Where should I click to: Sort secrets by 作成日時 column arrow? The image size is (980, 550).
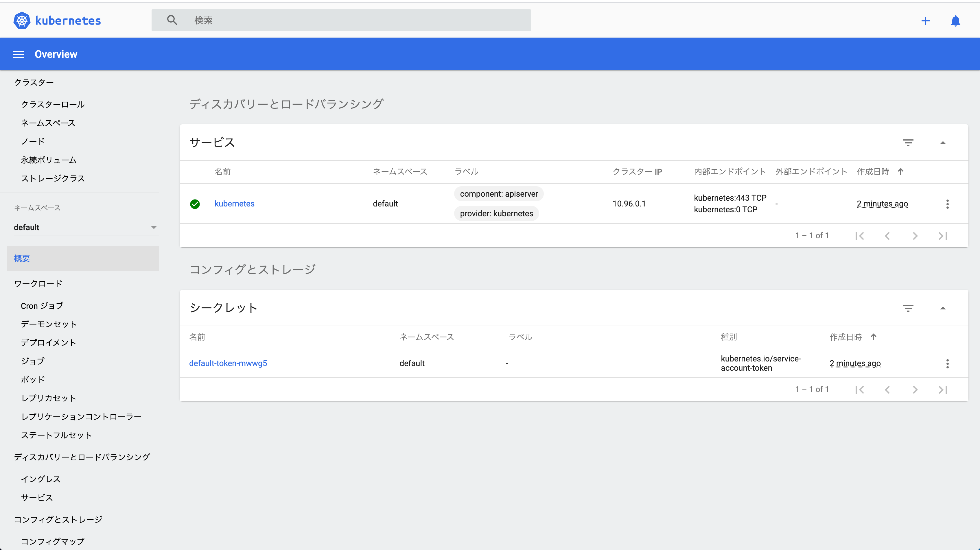click(873, 337)
